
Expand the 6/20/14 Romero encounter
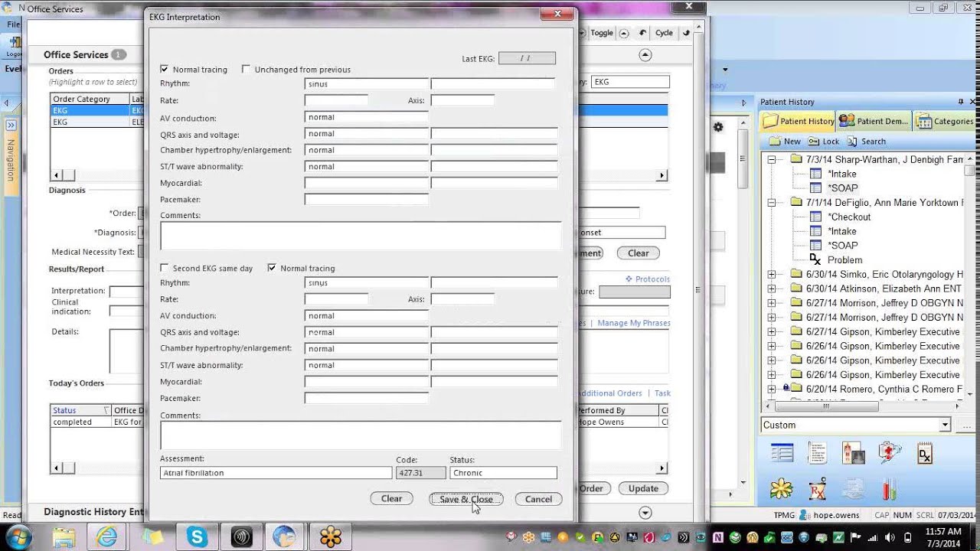pyautogui.click(x=772, y=389)
